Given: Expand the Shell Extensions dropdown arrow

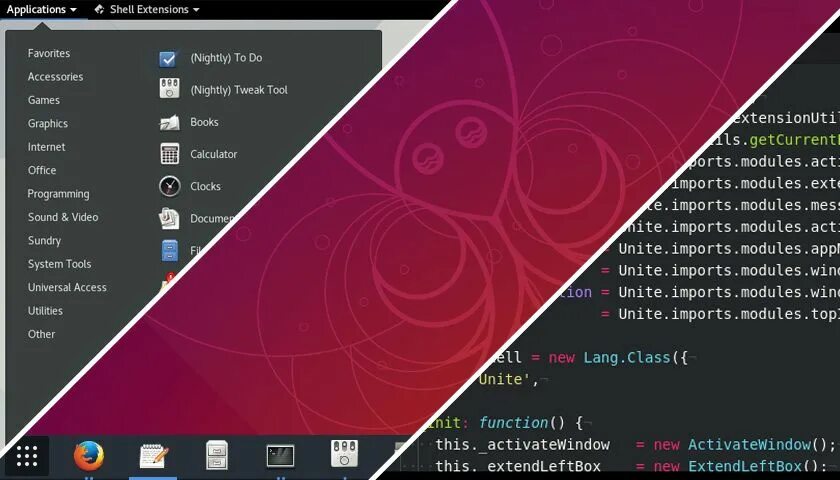Looking at the screenshot, I should click(196, 10).
